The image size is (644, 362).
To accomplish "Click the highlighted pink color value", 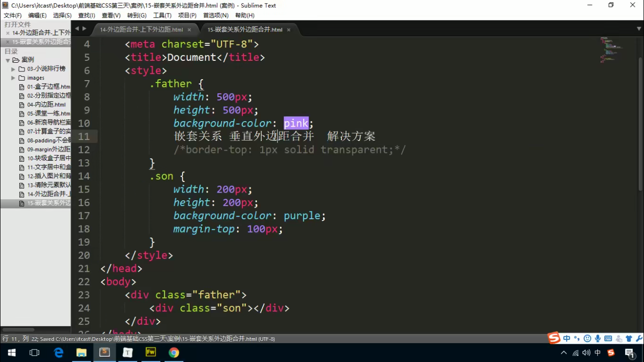I will pos(296,124).
